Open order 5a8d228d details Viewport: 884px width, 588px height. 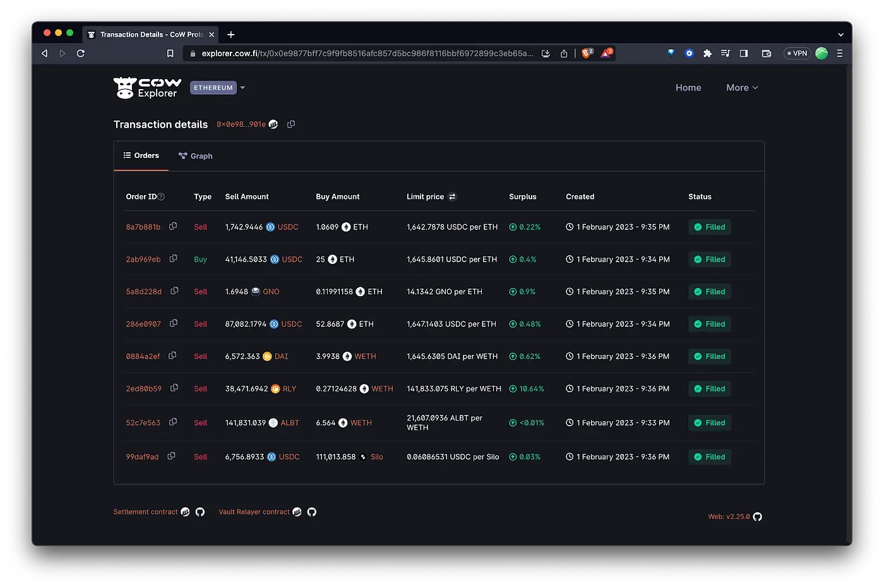coord(143,291)
